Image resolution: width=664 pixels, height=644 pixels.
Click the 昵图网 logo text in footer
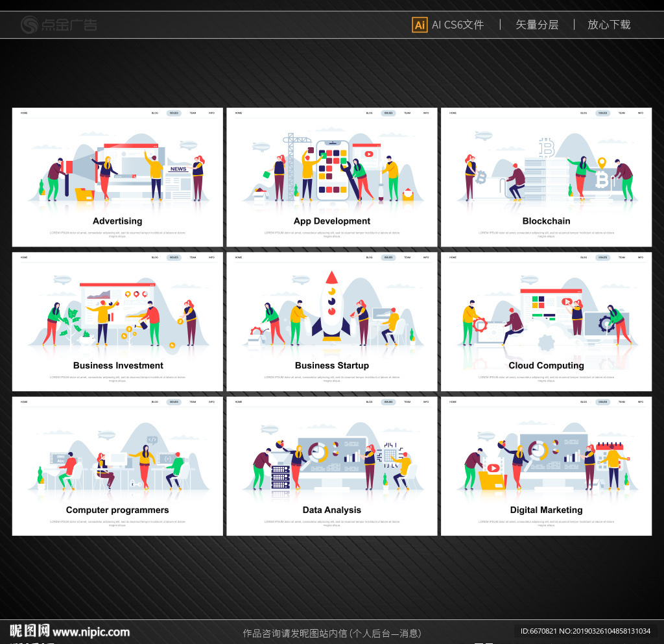(30, 631)
